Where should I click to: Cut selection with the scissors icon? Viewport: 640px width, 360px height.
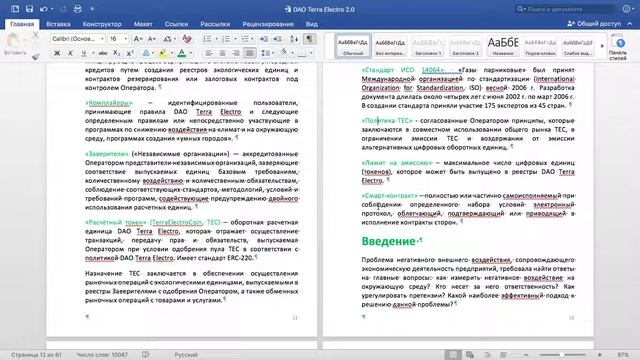point(36,36)
